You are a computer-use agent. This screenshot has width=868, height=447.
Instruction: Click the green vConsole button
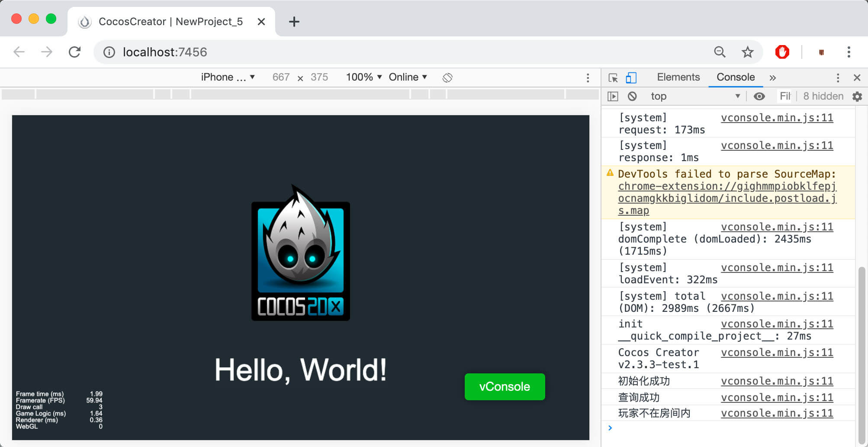(505, 386)
